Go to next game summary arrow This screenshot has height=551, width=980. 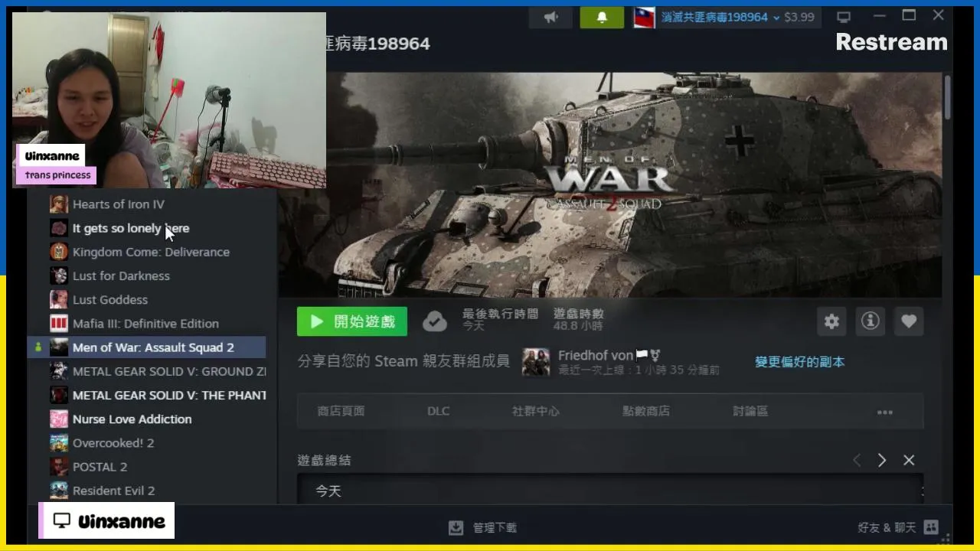click(882, 460)
